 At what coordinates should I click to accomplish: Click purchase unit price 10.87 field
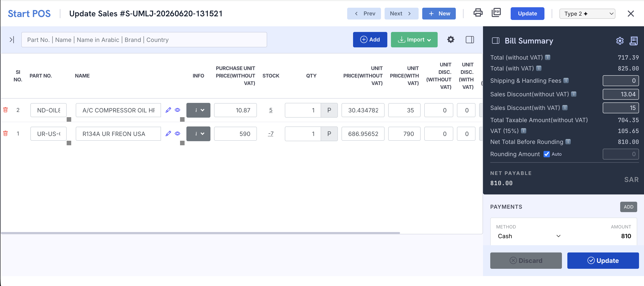point(235,110)
